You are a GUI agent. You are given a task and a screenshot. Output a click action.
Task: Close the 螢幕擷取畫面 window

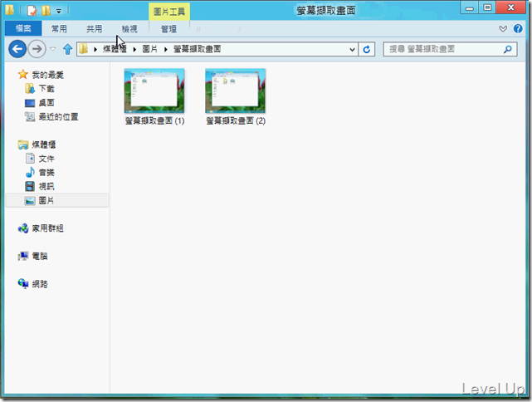coord(511,7)
